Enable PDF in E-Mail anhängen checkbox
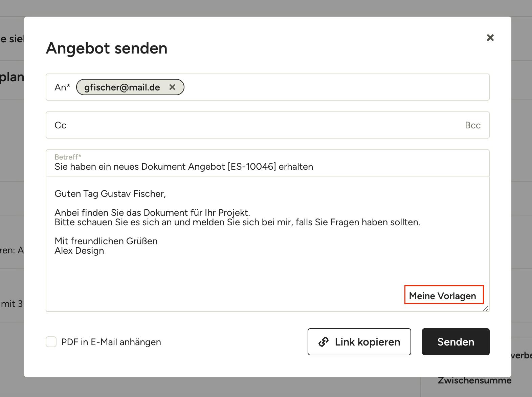 [51, 342]
